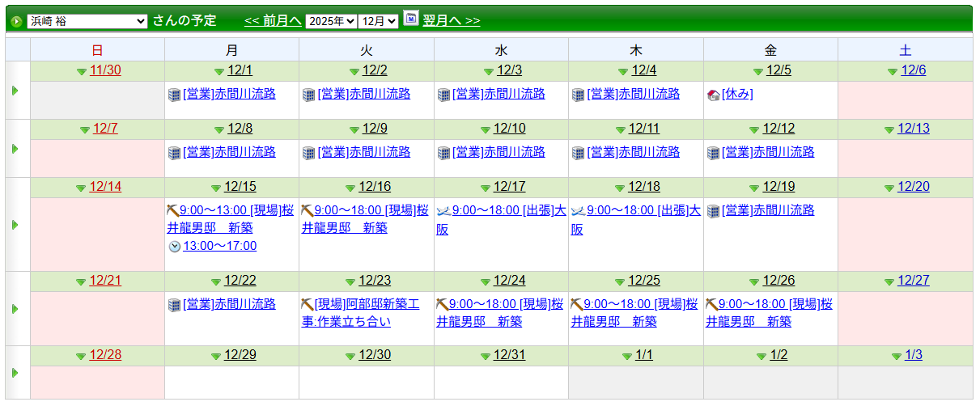This screenshot has height=406, width=980.
Task: Click airplane icon on 12/17 business trip
Action: tap(443, 211)
